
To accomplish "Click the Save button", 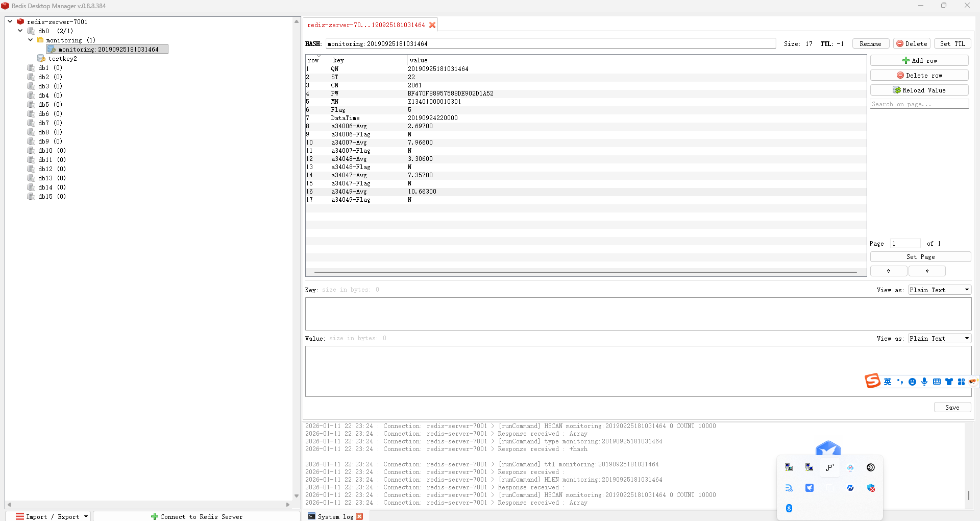I will point(952,407).
